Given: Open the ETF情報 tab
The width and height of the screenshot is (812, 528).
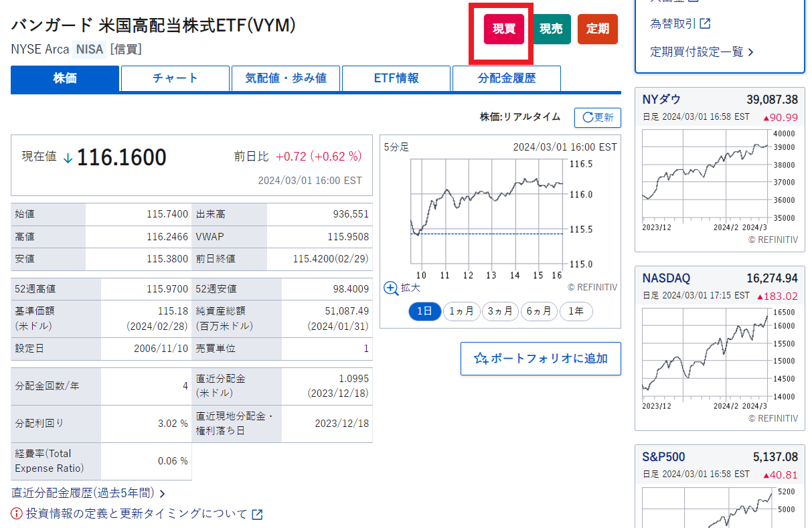Looking at the screenshot, I should 396,78.
